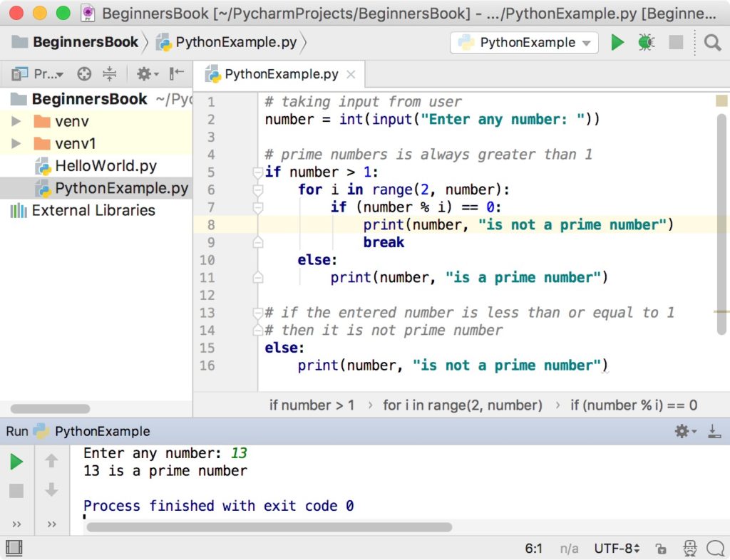Viewport: 730px width, 560px height.
Task: Expand more actions in Run panel's left column
Action: 17,524
